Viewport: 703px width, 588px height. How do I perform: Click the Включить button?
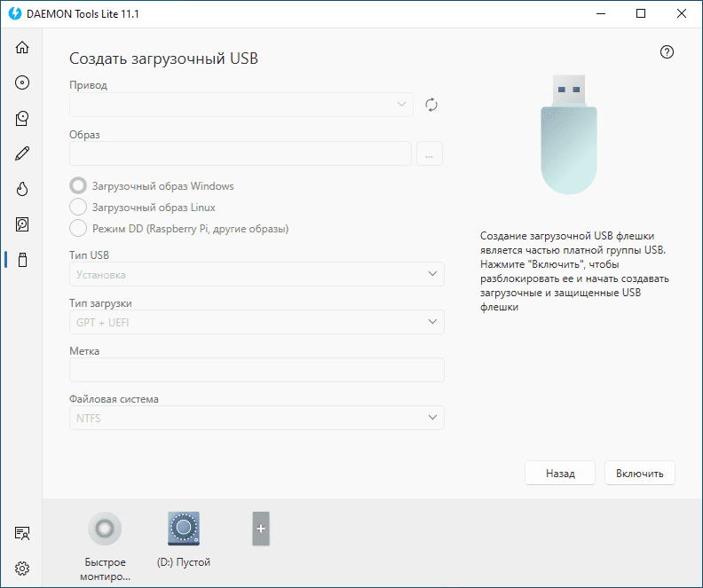pos(639,473)
